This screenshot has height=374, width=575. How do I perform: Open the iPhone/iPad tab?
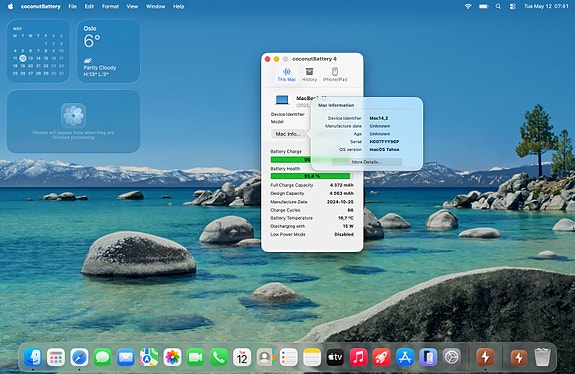tap(335, 74)
